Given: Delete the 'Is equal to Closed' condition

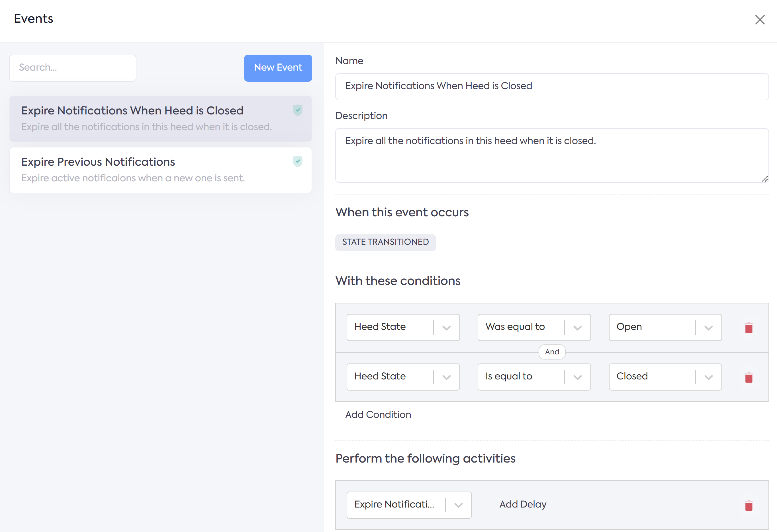Looking at the screenshot, I should click(749, 377).
